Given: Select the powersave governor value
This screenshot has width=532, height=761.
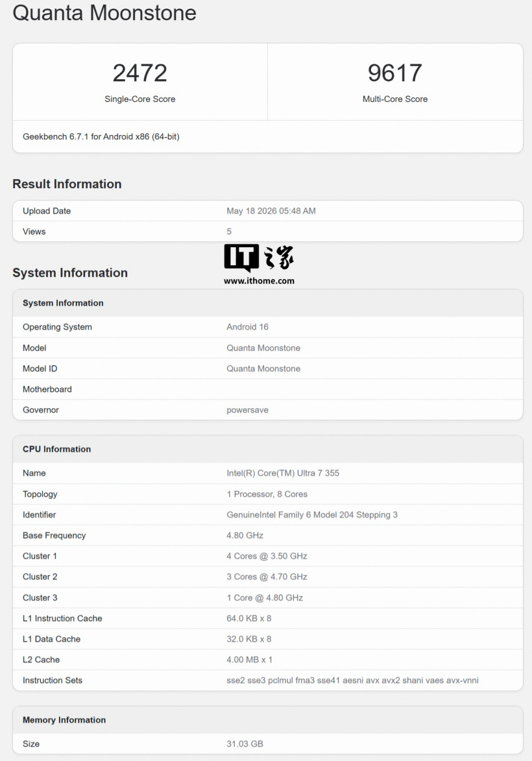Looking at the screenshot, I should (x=248, y=410).
